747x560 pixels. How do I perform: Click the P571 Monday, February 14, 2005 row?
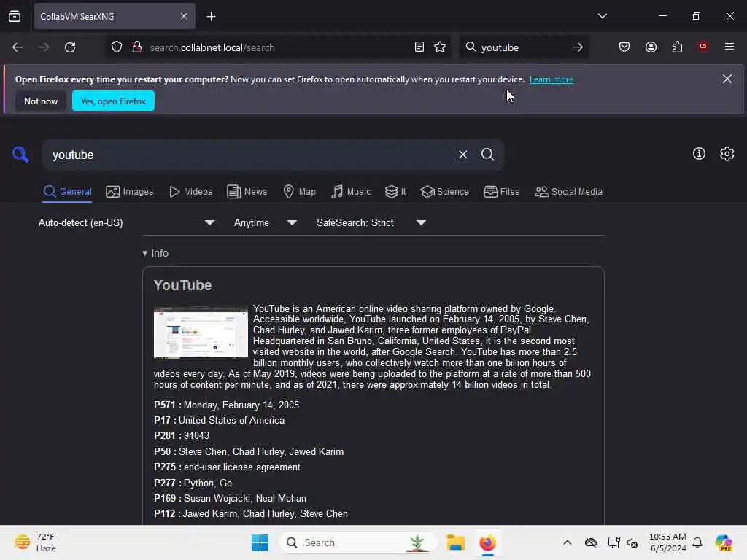click(x=226, y=405)
